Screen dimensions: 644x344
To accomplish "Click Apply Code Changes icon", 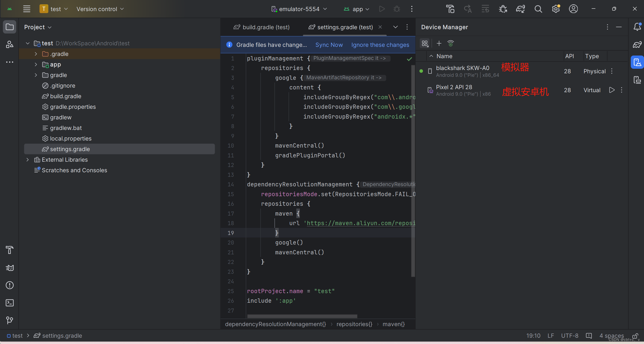I will pos(485,9).
